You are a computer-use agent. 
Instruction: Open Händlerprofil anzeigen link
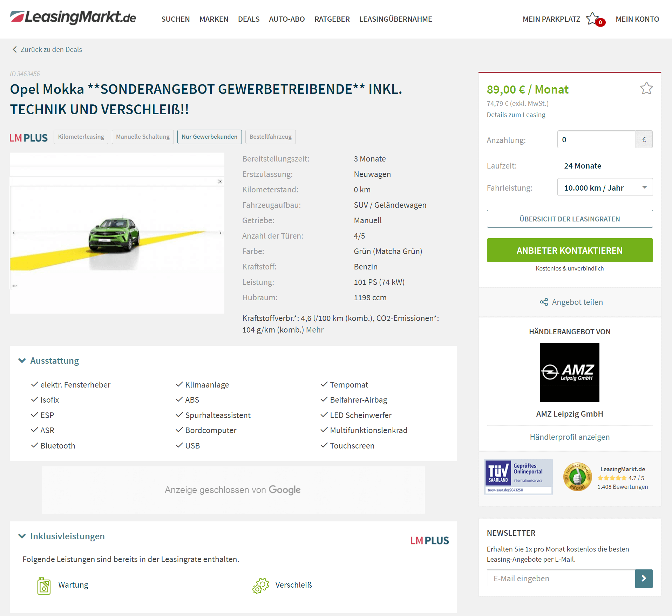click(570, 437)
